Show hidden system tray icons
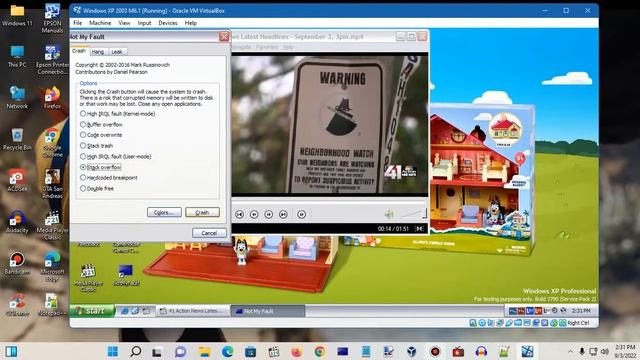 click(570, 351)
